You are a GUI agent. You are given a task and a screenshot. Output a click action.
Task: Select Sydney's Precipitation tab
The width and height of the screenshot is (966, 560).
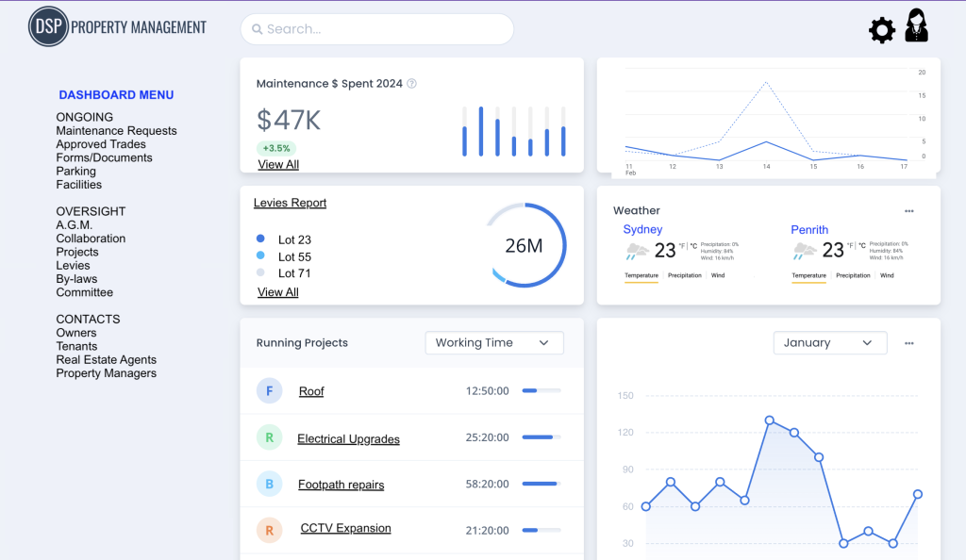(x=684, y=276)
